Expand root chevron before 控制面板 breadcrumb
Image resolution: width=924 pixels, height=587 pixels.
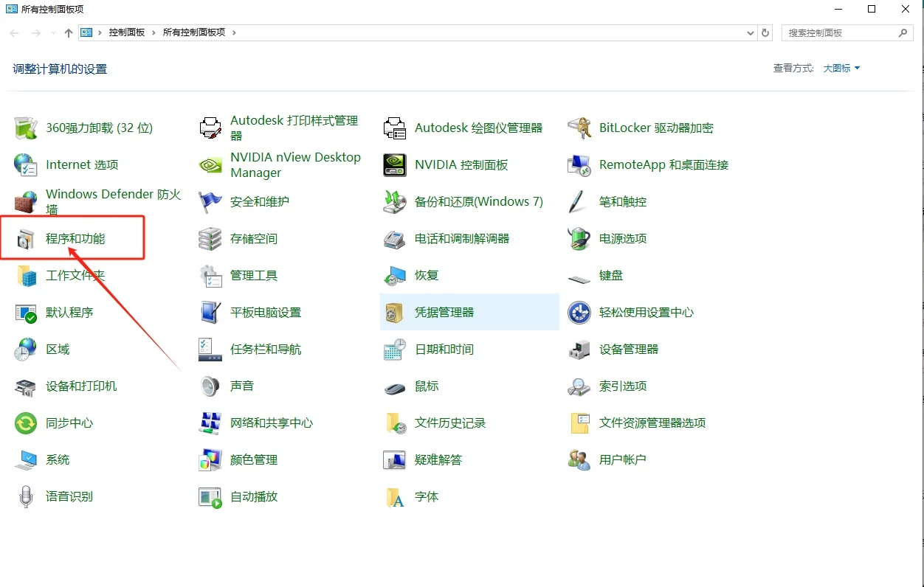100,32
